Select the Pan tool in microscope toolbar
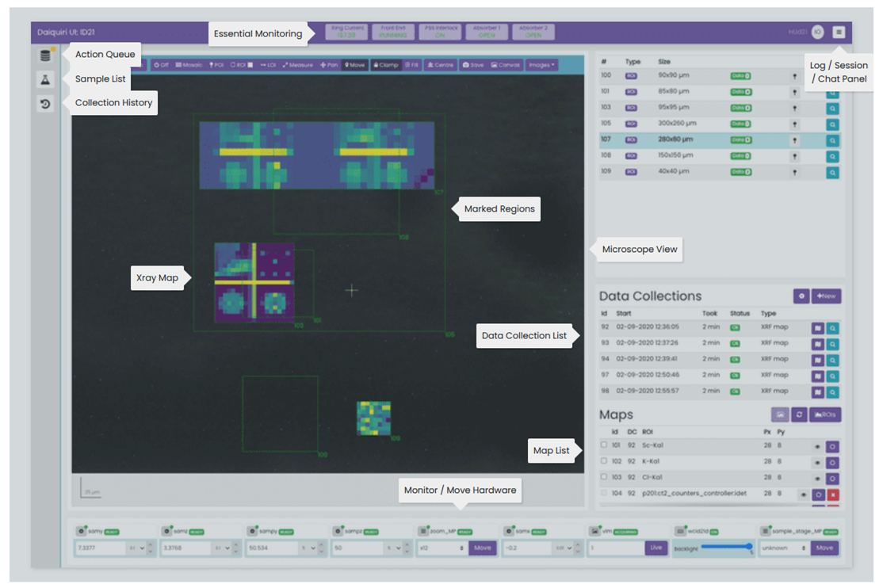The image size is (883, 588). tap(329, 65)
